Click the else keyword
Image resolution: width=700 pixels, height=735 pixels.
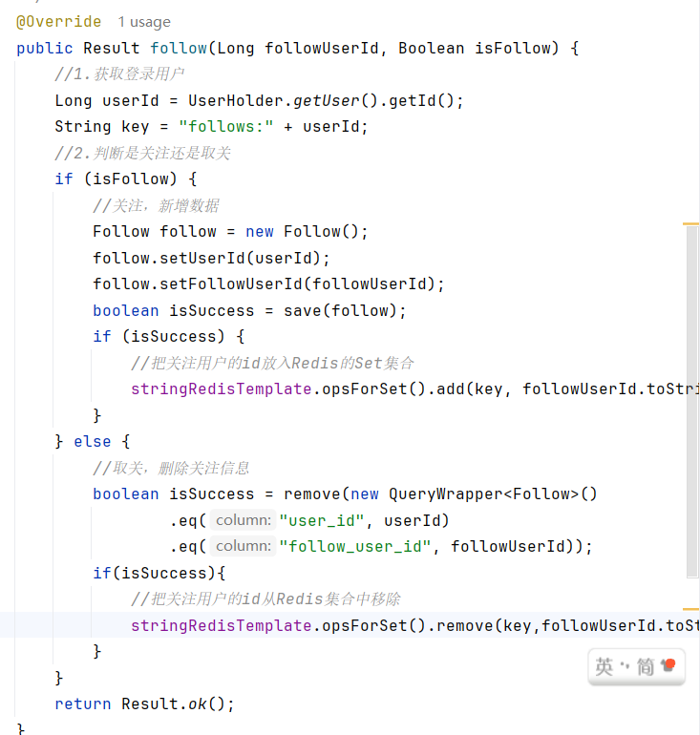pyautogui.click(x=93, y=442)
